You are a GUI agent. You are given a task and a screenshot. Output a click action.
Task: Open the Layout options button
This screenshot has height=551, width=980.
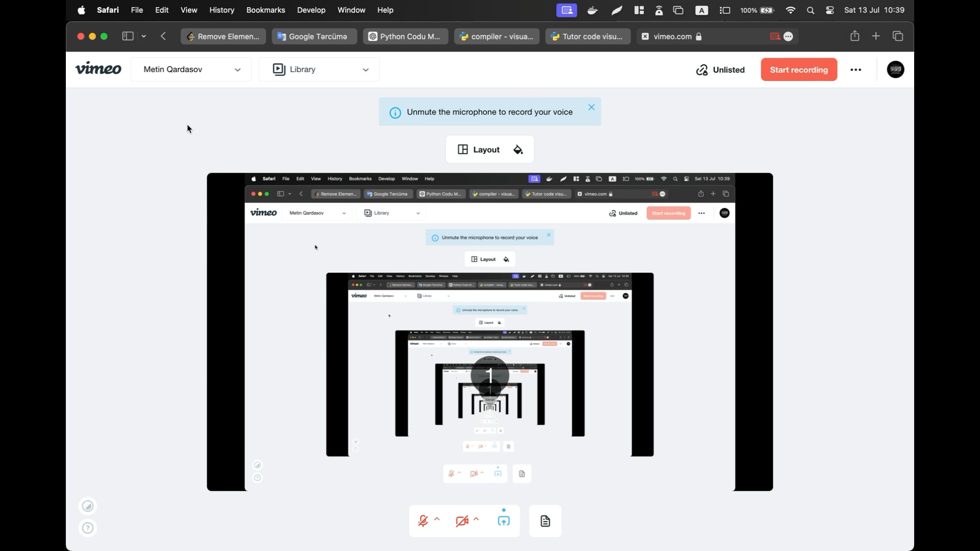[479, 149]
